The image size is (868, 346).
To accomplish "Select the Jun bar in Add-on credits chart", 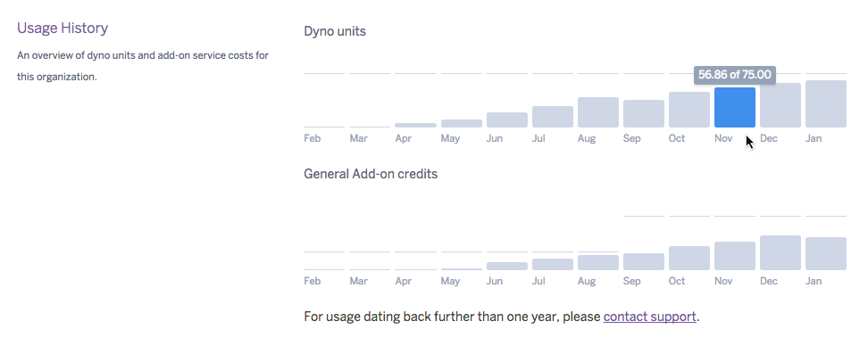I will click(x=507, y=266).
